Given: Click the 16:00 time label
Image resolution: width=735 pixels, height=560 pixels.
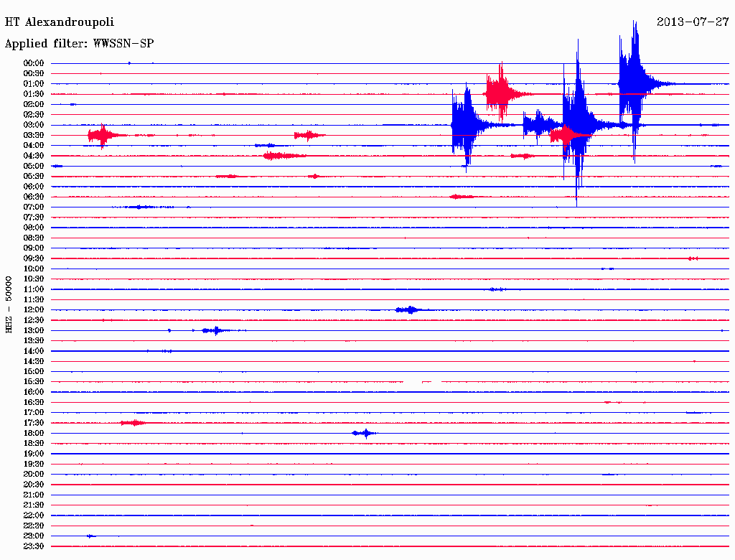Looking at the screenshot, I should (x=34, y=392).
